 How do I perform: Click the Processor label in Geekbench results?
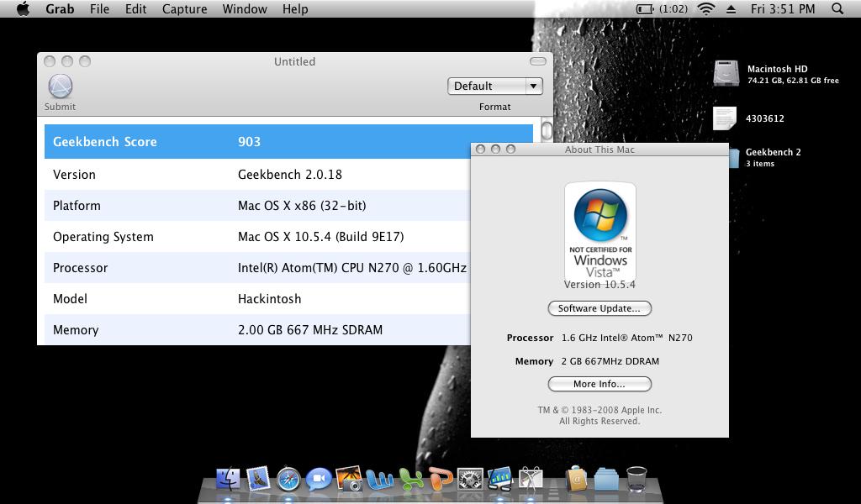coord(80,268)
